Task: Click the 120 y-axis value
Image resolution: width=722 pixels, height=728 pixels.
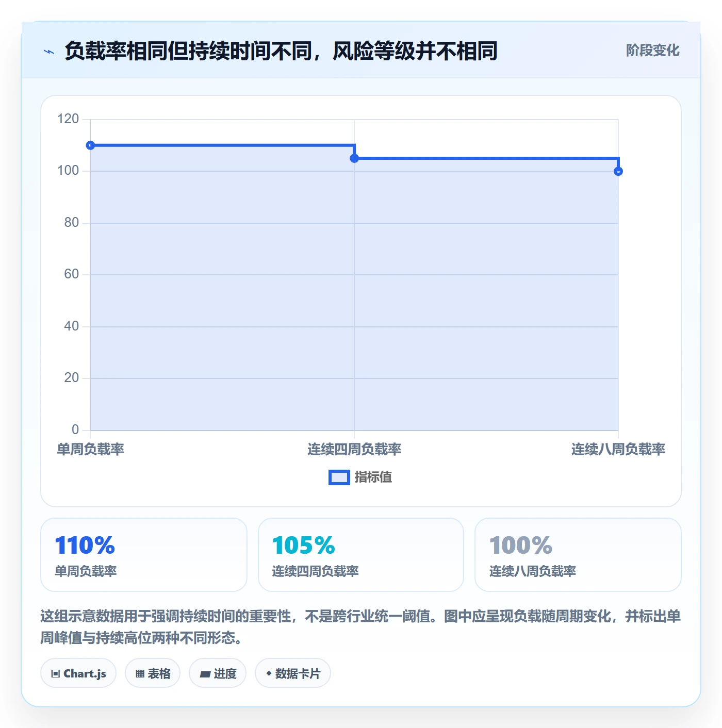Action: point(68,119)
